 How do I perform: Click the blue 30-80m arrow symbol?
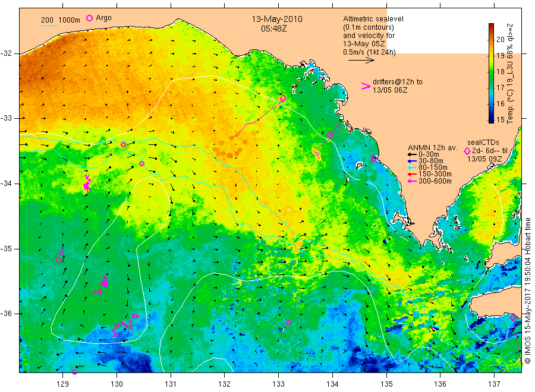pos(412,161)
